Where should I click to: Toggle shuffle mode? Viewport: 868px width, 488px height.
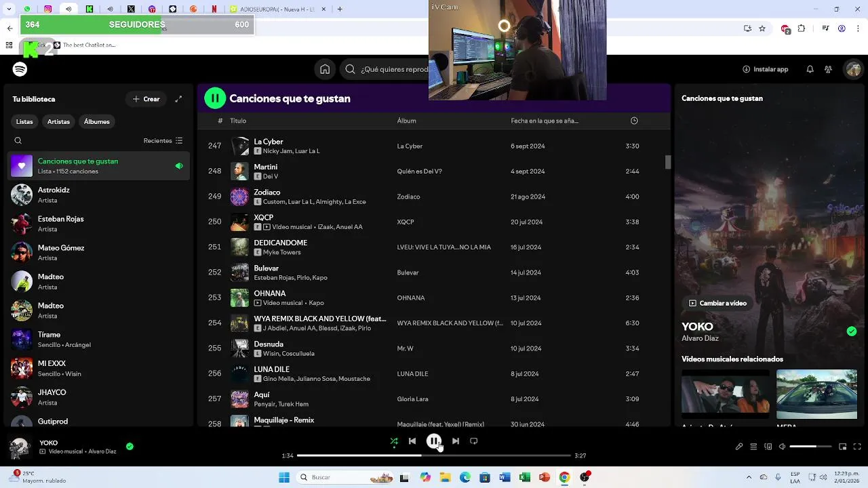[394, 441]
